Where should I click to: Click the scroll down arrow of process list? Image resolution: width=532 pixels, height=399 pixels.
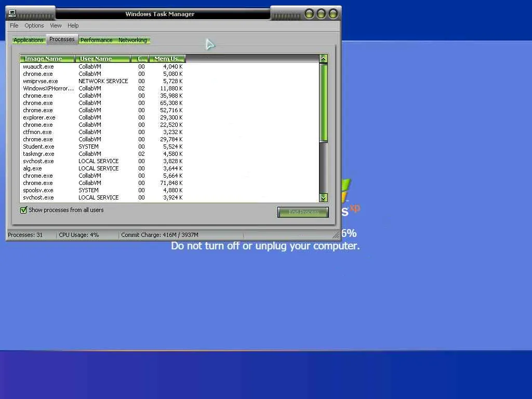click(323, 197)
